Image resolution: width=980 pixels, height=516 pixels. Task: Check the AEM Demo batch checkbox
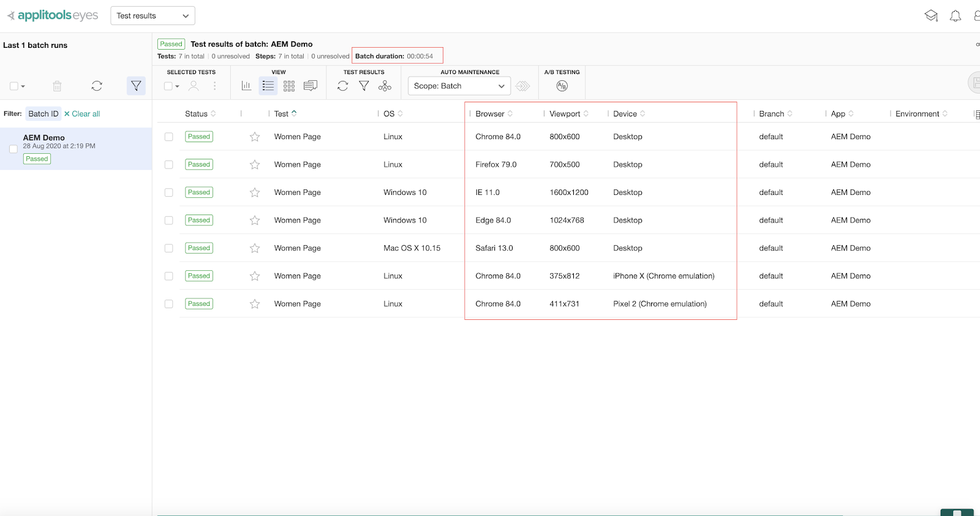(13, 149)
